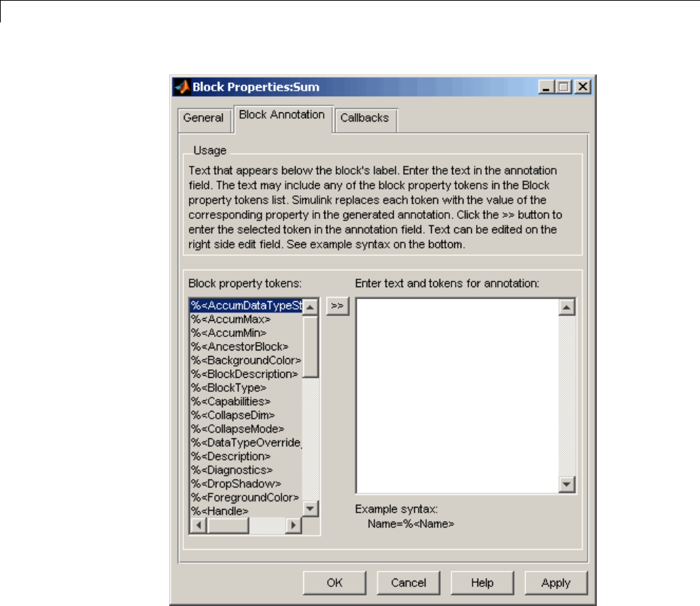Pick the %<BlockType> token
This screenshot has height=606, width=700.
click(246, 388)
